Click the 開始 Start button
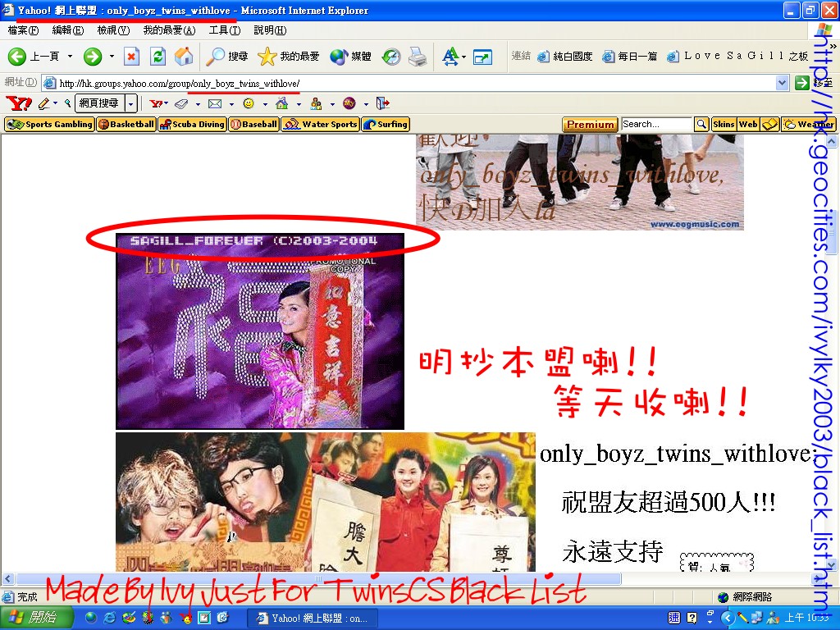 point(36,618)
